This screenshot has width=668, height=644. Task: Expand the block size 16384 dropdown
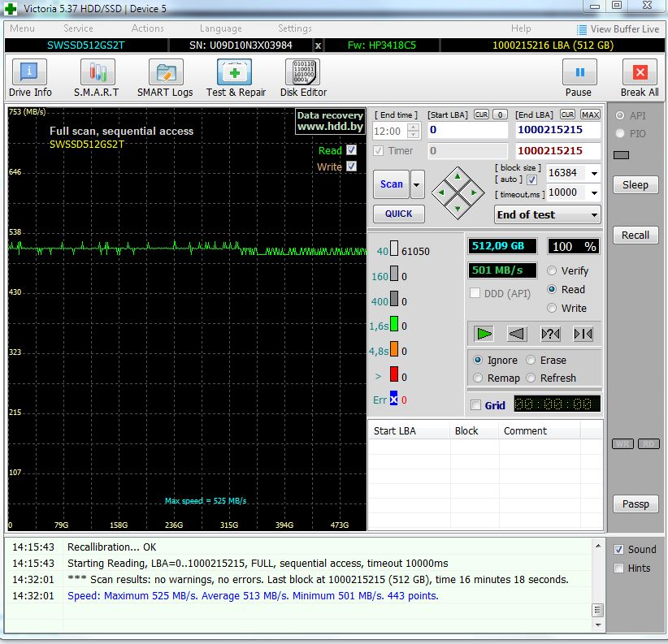594,173
